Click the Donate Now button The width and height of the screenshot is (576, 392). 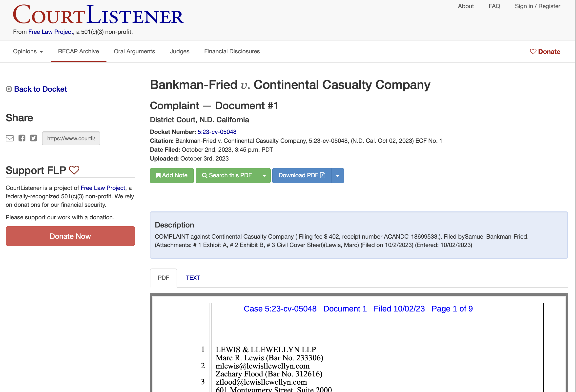click(70, 236)
